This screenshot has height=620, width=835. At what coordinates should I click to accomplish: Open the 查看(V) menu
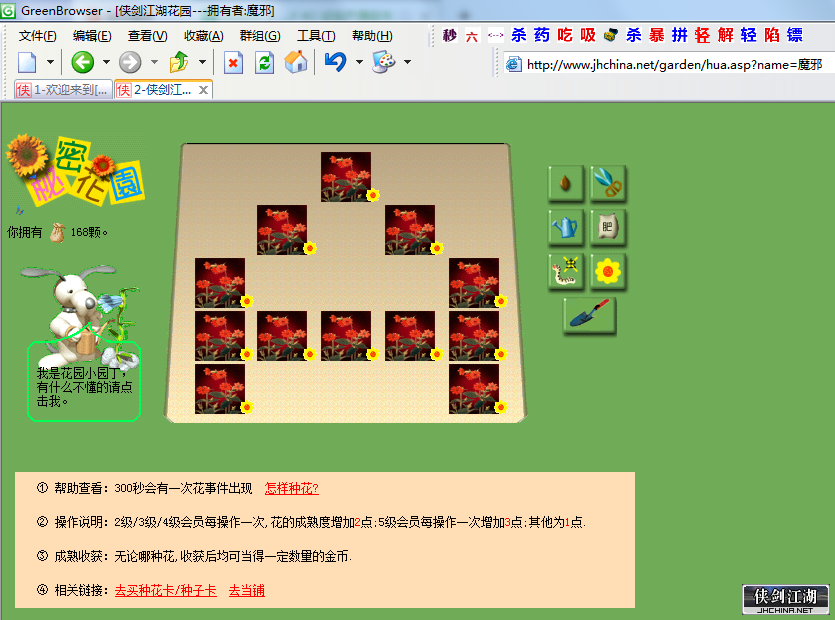148,36
